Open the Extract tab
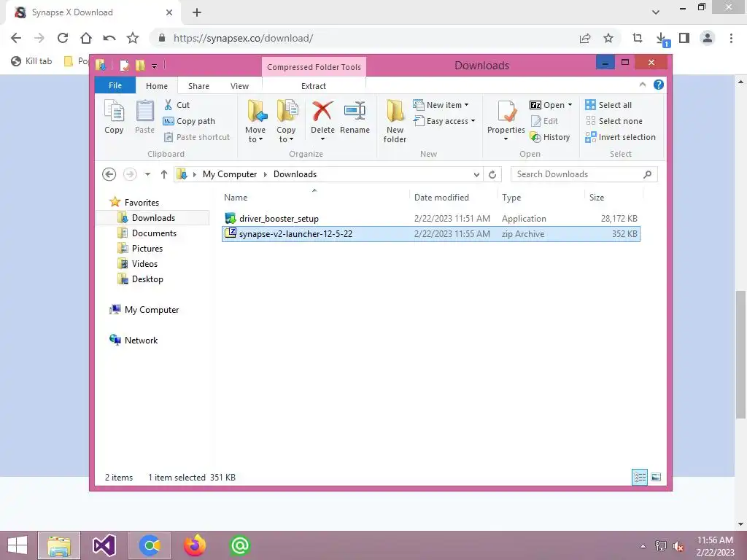Image resolution: width=747 pixels, height=560 pixels. pyautogui.click(x=314, y=86)
